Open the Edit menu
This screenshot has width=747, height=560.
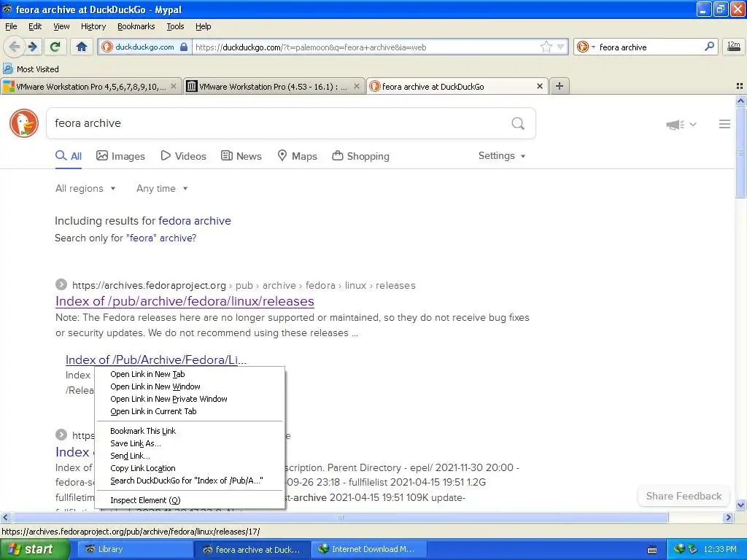[x=35, y=27]
